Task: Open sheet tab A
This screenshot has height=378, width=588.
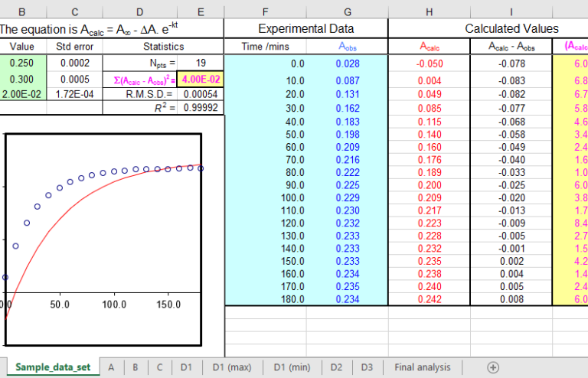Action: point(111,367)
